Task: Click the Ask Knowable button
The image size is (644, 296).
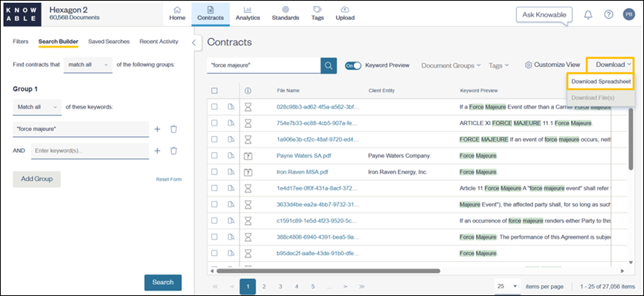Action: click(x=544, y=15)
